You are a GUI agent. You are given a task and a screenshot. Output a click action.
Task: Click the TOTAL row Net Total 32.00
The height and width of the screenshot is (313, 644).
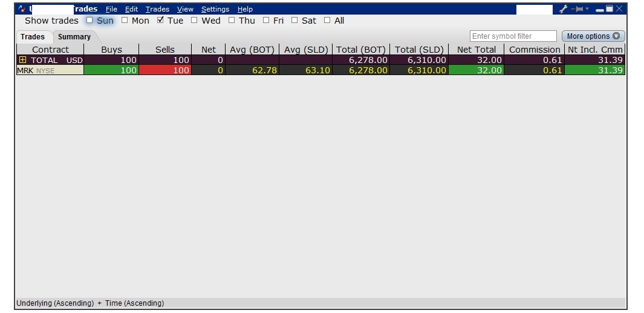tap(476, 60)
